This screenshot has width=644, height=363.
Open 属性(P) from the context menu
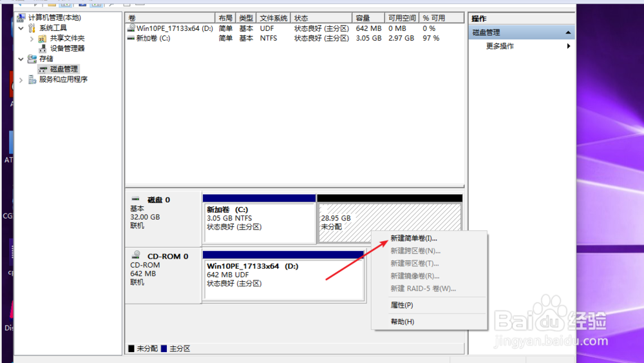tap(402, 305)
